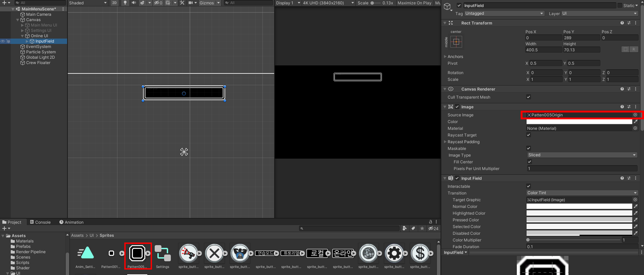Toggle 2D view mode in Scene

114,3
